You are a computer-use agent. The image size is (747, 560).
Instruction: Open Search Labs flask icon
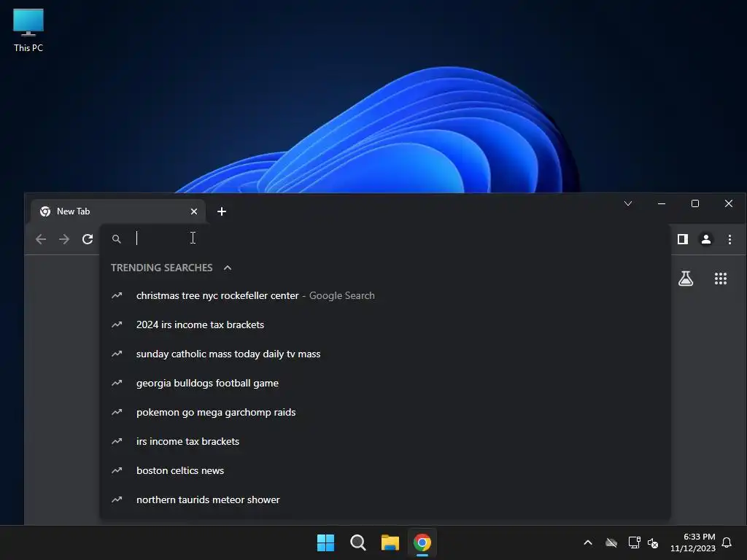click(686, 279)
